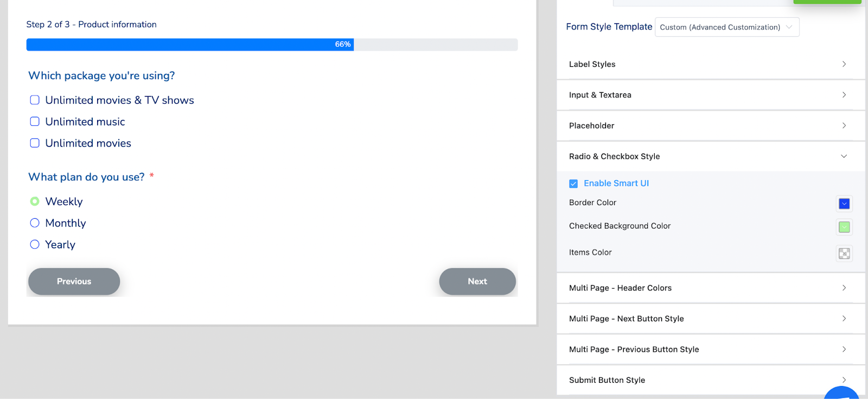
Task: Click the Header Colors chevron arrow
Action: click(x=844, y=288)
